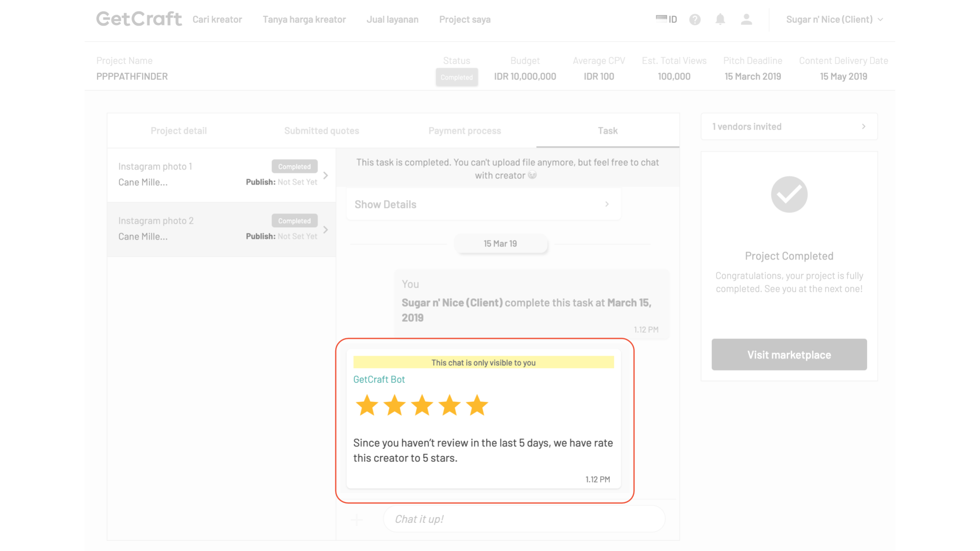This screenshot has height=551, width=980.
Task: Click the first rating star
Action: point(367,405)
